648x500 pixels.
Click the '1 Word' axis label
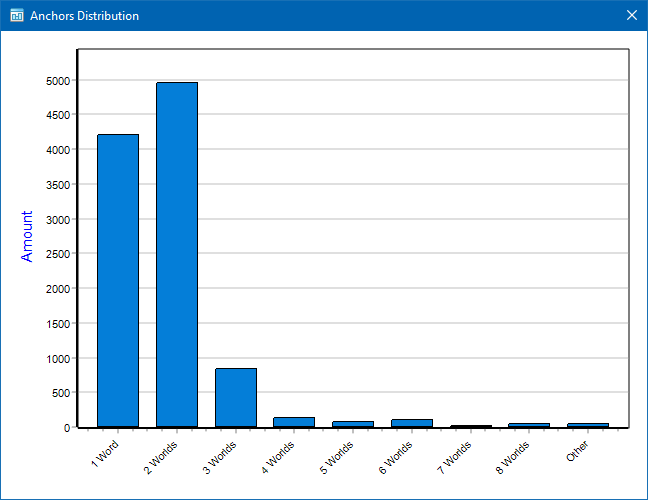point(105,454)
